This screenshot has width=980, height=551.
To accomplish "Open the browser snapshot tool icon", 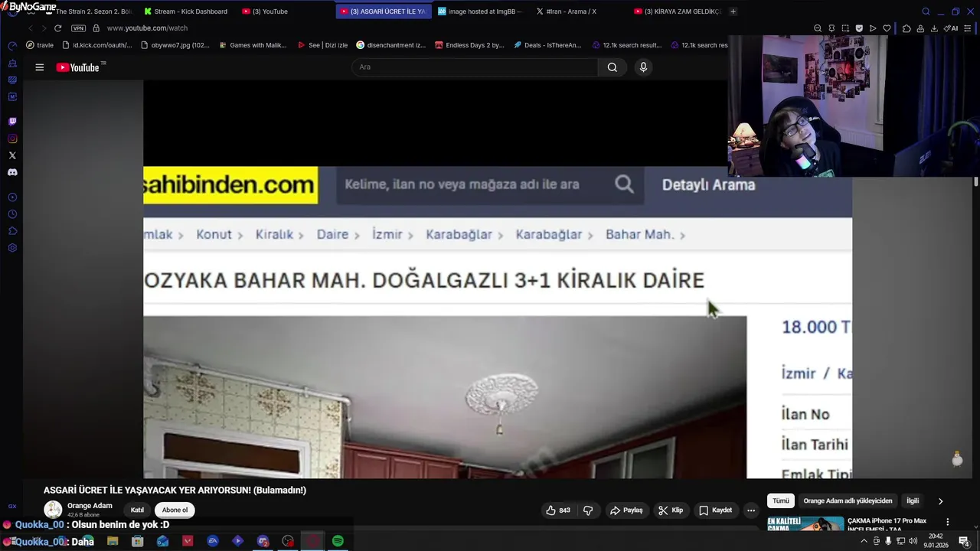I will pyautogui.click(x=845, y=28).
